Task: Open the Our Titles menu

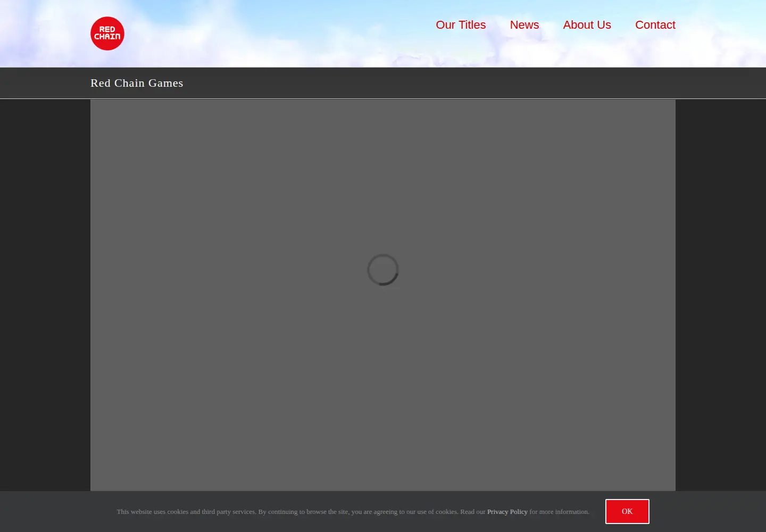Action: click(461, 25)
